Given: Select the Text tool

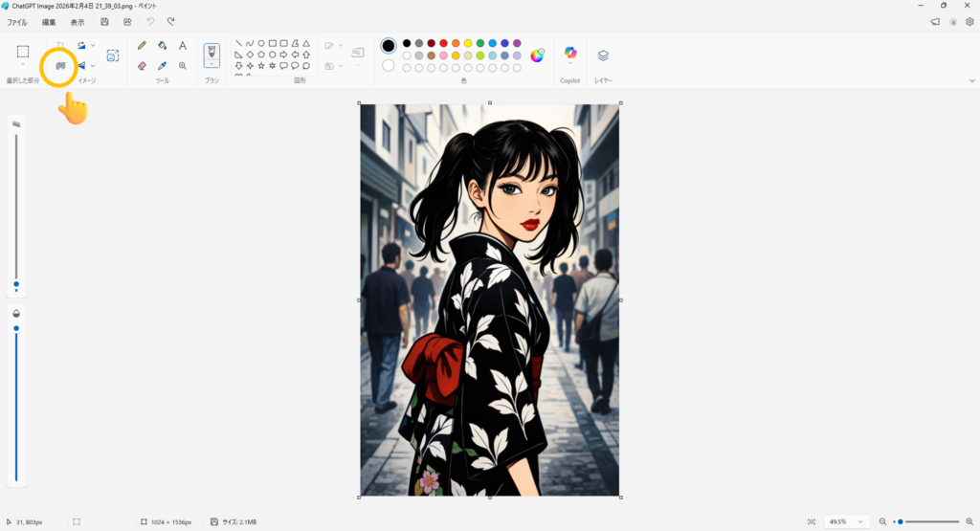Looking at the screenshot, I should pos(182,45).
